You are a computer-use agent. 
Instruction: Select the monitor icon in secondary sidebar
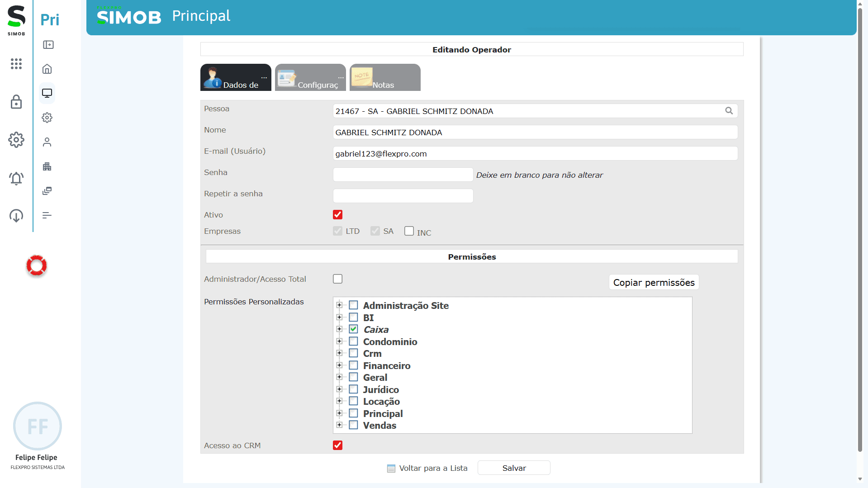[x=47, y=93]
